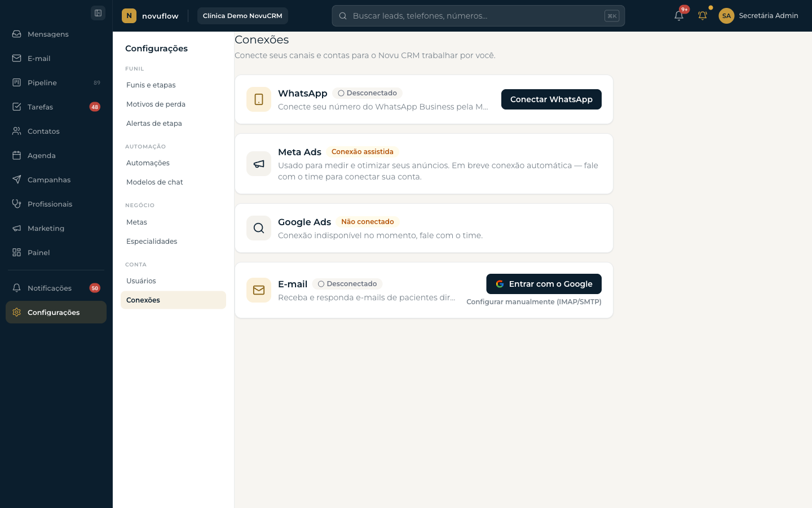Open the SA user avatar
This screenshot has height=508, width=812.
coord(726,16)
